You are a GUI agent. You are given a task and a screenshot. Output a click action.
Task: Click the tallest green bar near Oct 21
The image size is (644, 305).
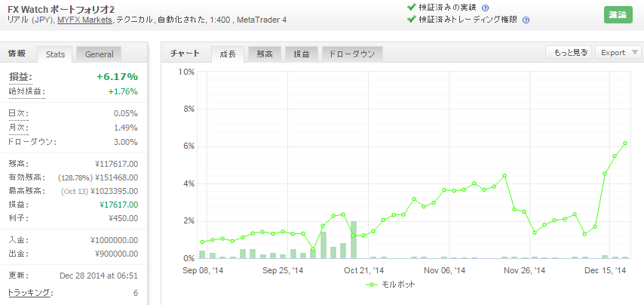pyautogui.click(x=354, y=239)
